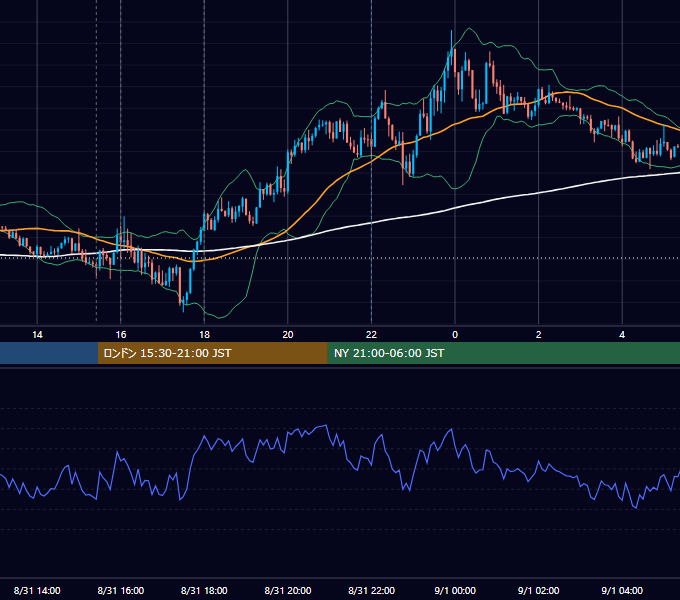Click hour label 0 on price chart axis
The height and width of the screenshot is (600, 680).
455,335
